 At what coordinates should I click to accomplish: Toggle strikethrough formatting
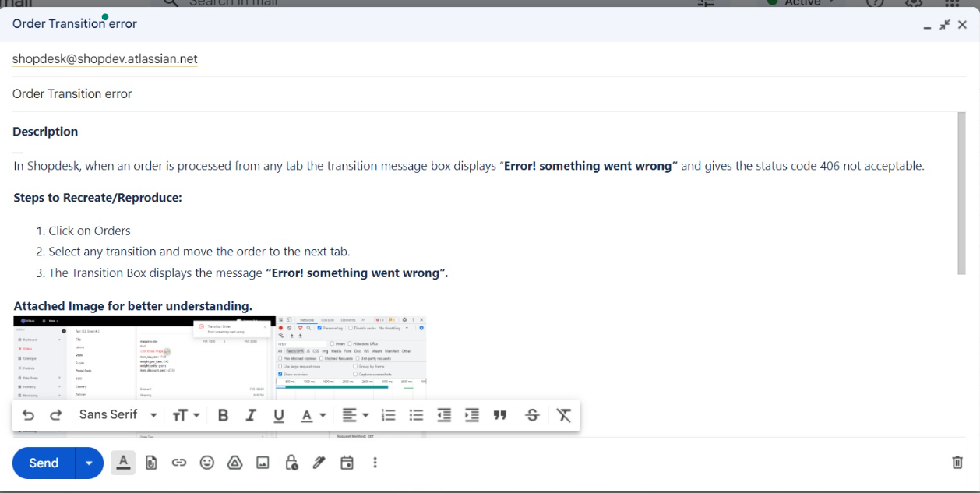[x=532, y=415]
